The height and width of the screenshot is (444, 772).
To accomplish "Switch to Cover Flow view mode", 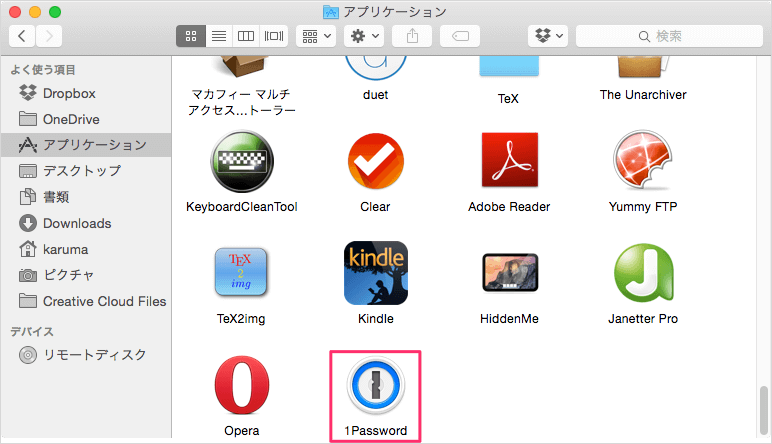I will point(274,36).
